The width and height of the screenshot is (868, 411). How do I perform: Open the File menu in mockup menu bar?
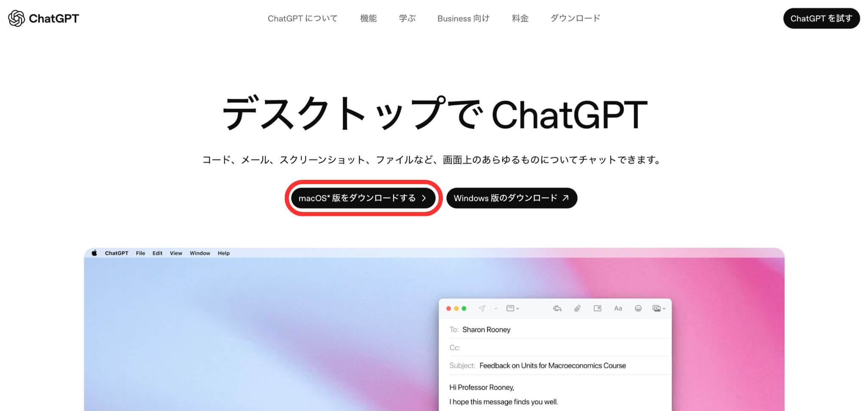coord(140,253)
